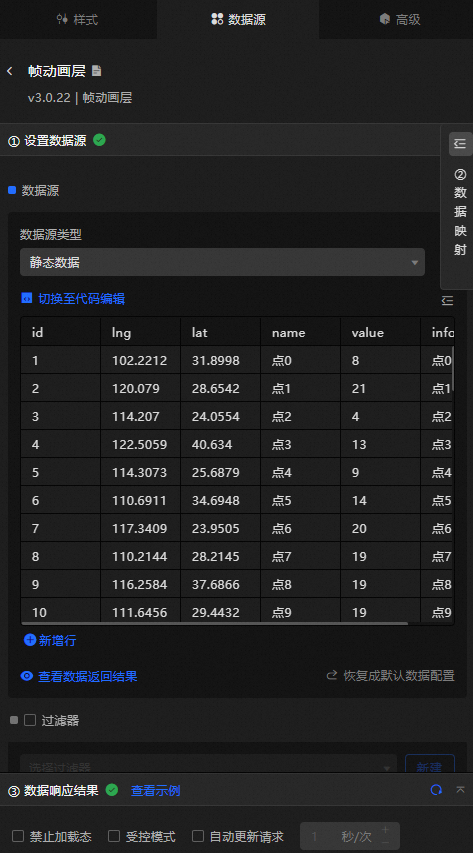Add a new row via 新增行
Image resolution: width=473 pixels, height=853 pixels.
click(x=57, y=640)
